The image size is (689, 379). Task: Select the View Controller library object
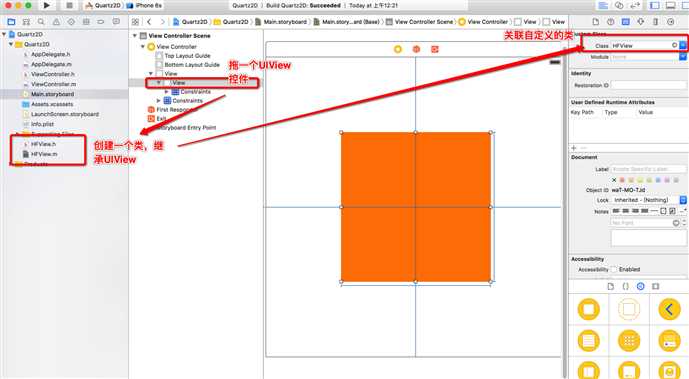[x=589, y=309]
